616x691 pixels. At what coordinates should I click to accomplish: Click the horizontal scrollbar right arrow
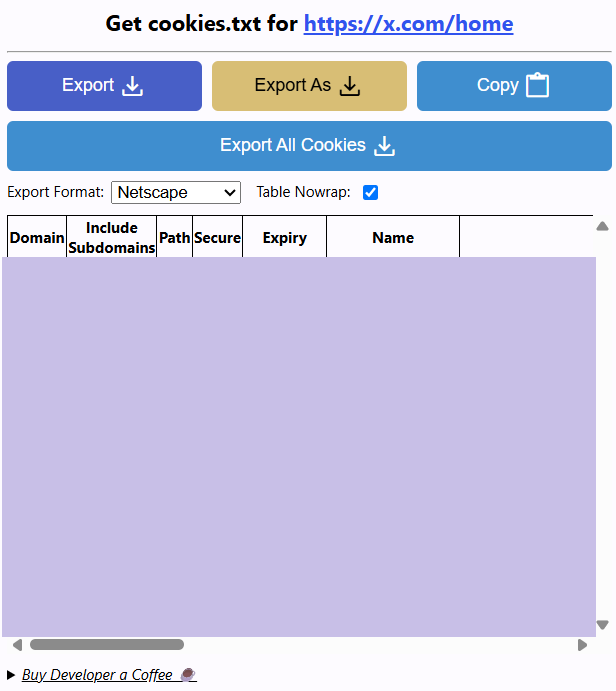coord(582,645)
